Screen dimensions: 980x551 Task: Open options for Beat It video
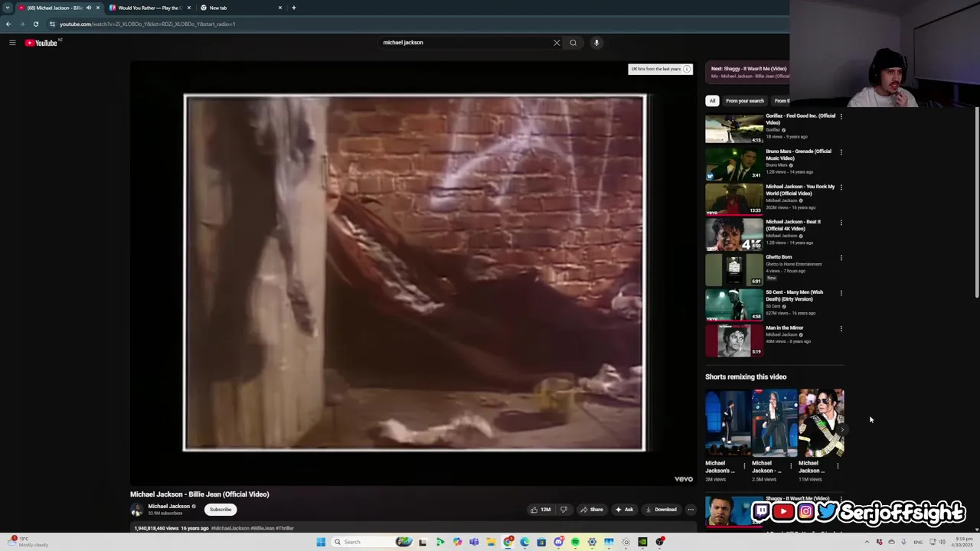(x=841, y=222)
